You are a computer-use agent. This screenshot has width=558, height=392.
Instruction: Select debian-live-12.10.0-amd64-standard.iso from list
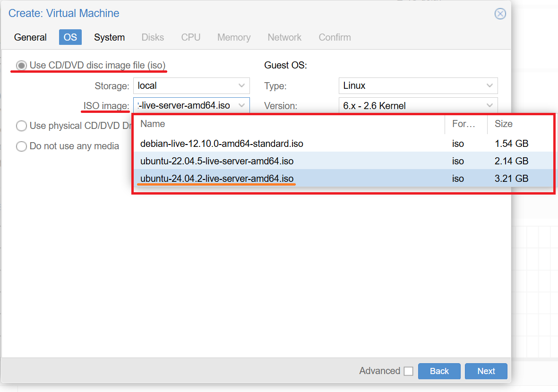(x=222, y=144)
